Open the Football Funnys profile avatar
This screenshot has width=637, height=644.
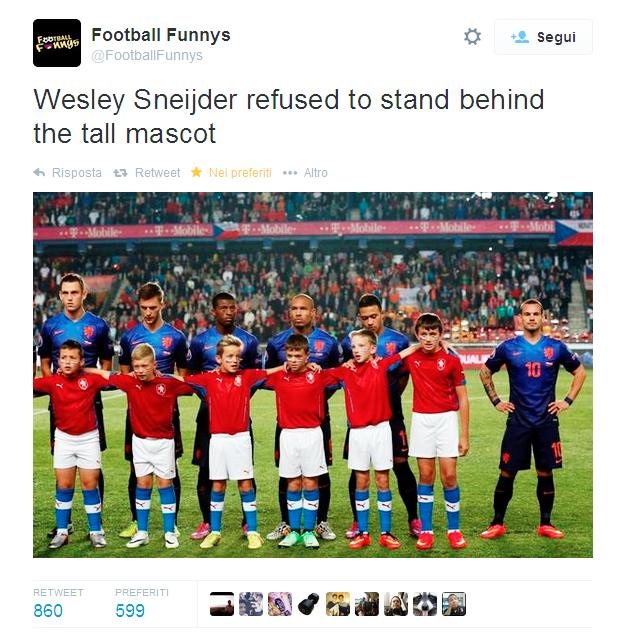pos(57,43)
